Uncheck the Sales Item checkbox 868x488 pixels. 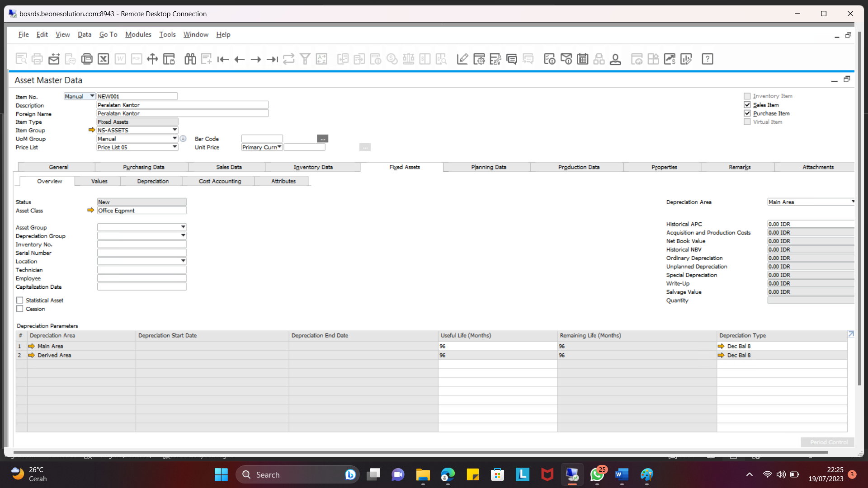[747, 105]
